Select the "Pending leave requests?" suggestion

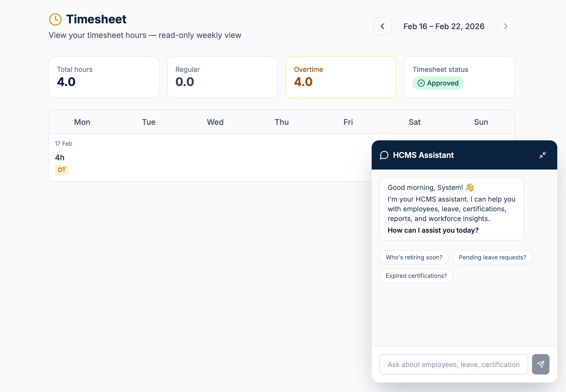pyautogui.click(x=492, y=257)
